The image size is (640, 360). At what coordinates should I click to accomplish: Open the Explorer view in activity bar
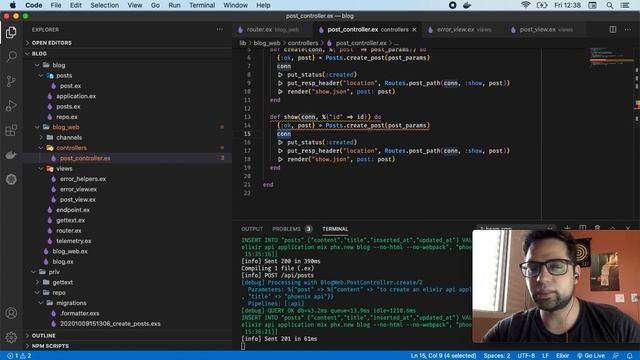(x=11, y=32)
